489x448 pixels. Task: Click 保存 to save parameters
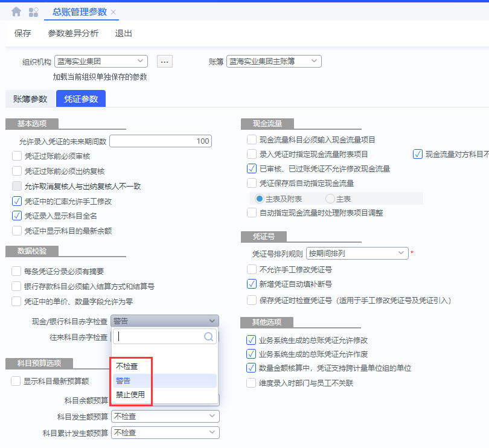[23, 33]
